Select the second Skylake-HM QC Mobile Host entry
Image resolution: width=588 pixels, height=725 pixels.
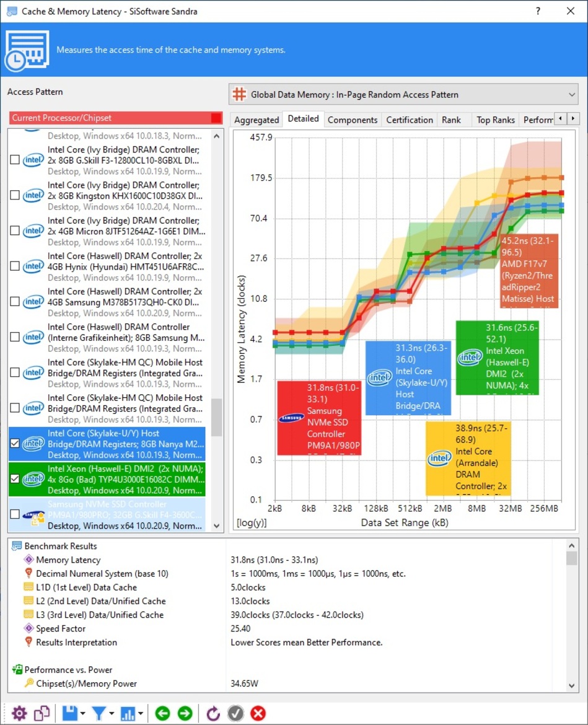[107, 408]
